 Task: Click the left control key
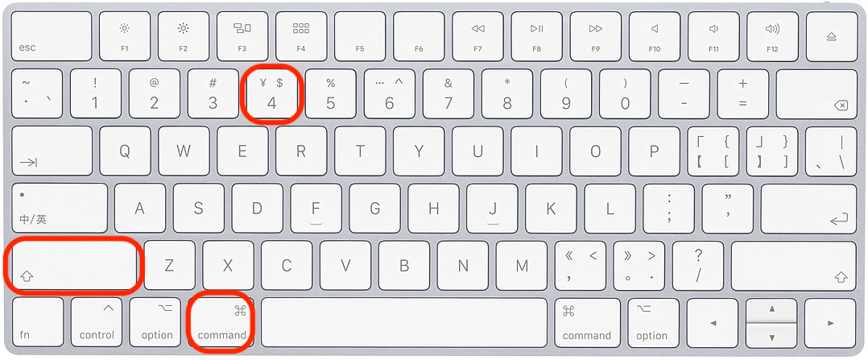click(x=97, y=322)
